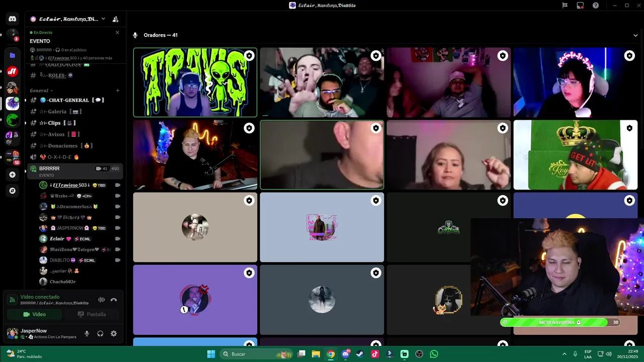Open TikTok taskbar icon

coord(375,354)
